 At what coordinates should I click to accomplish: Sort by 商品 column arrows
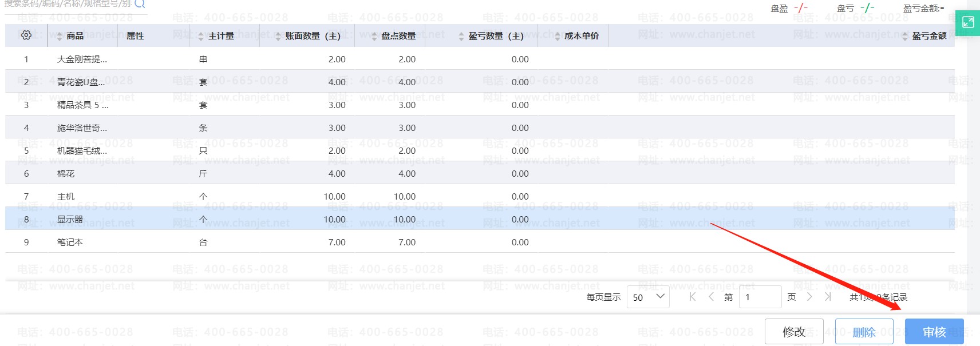[60, 36]
